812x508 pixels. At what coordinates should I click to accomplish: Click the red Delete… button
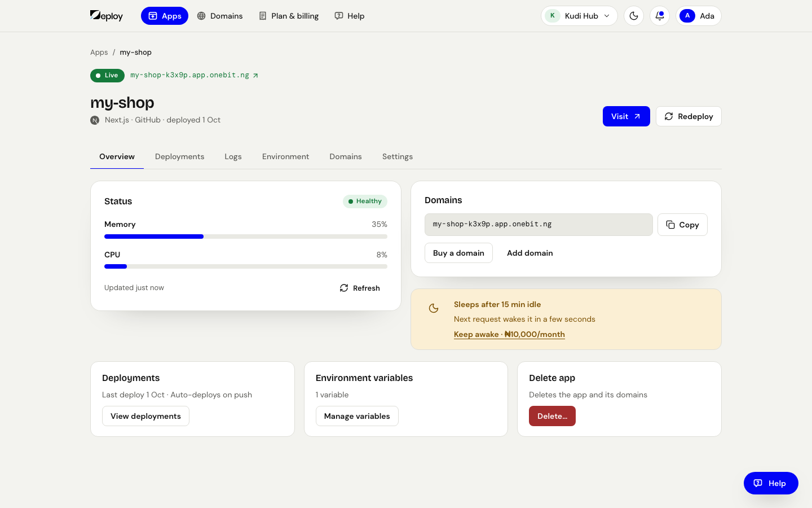[552, 416]
